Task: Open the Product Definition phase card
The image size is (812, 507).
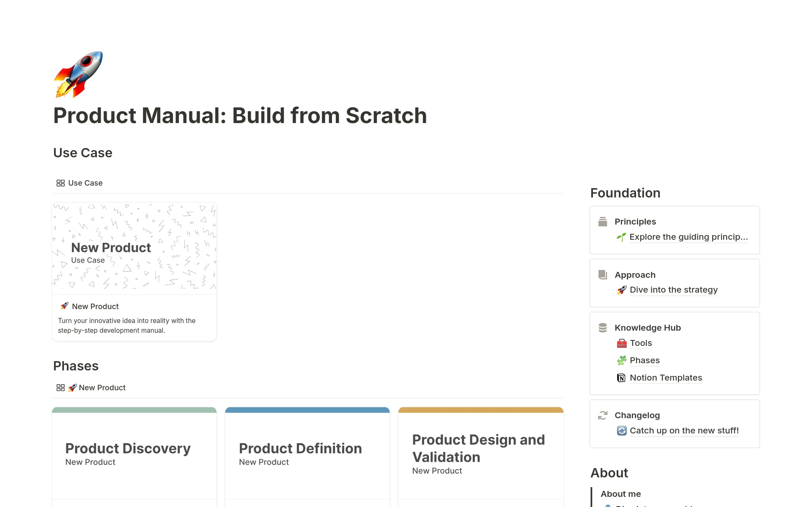Action: pyautogui.click(x=307, y=455)
